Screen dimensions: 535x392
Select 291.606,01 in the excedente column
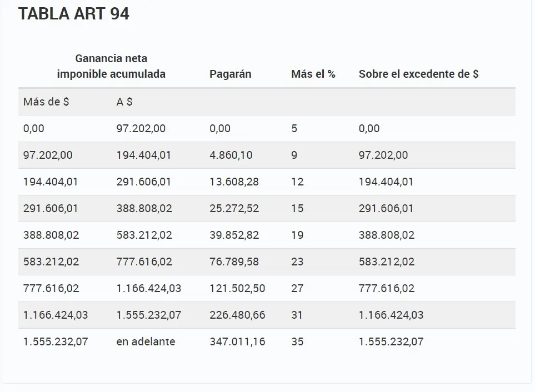click(386, 208)
